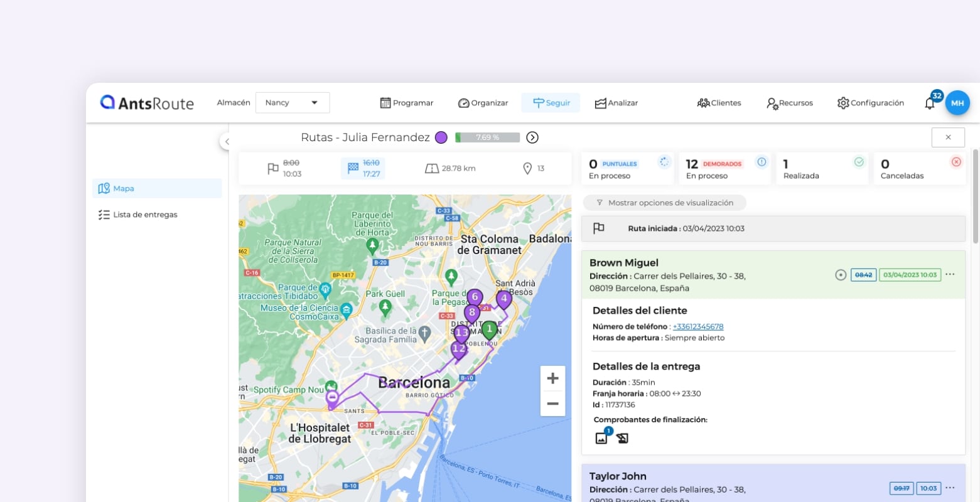Viewport: 980px width, 502px height.
Task: Collapse the left sidebar with chevron
Action: click(225, 141)
